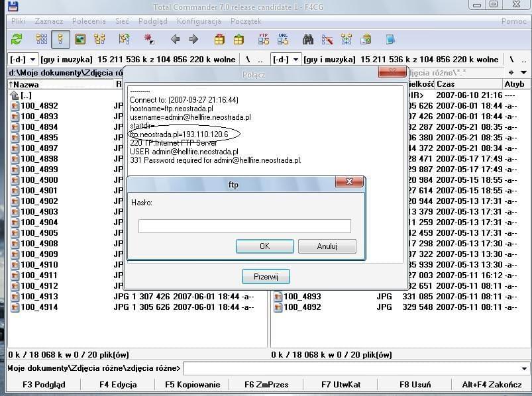532x396 pixels.
Task: Open the multi-rename tool icon
Action: coord(327,39)
